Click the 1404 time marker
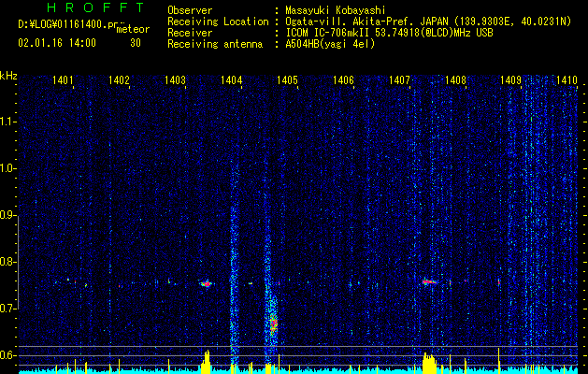This screenshot has width=588, height=374. click(231, 79)
